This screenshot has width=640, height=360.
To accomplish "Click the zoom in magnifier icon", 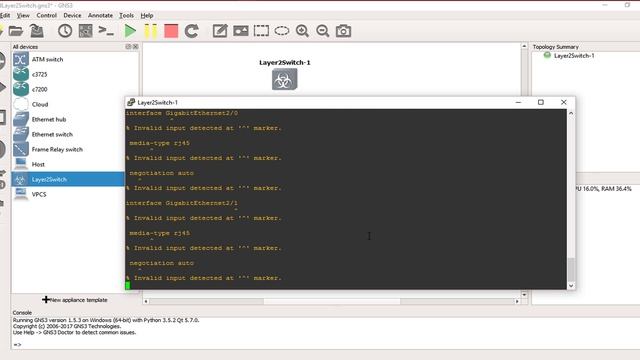I will 302,31.
